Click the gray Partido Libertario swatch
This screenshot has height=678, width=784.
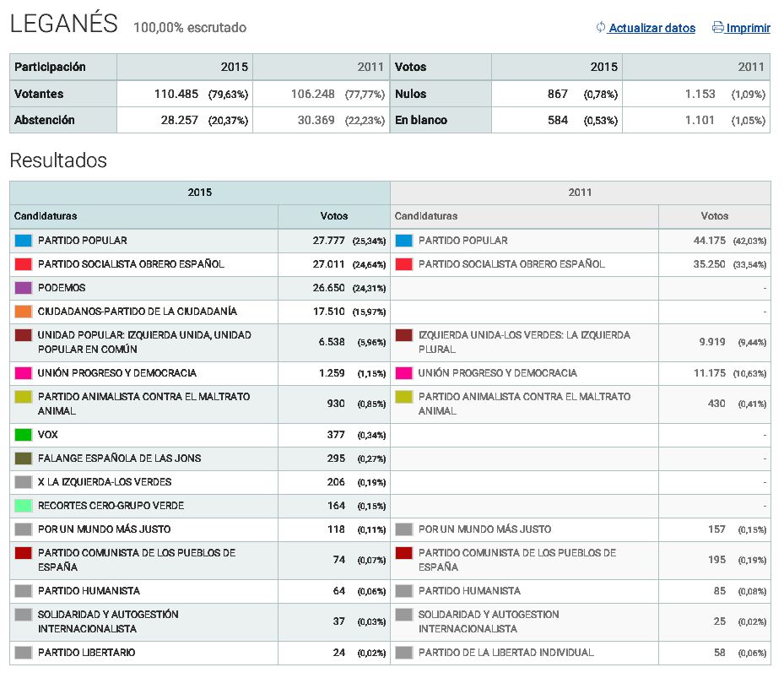pyautogui.click(x=24, y=653)
